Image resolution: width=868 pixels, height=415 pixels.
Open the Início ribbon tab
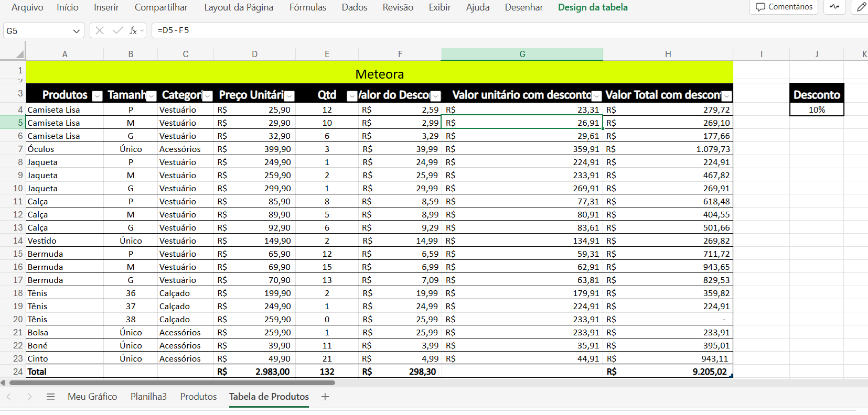click(68, 7)
